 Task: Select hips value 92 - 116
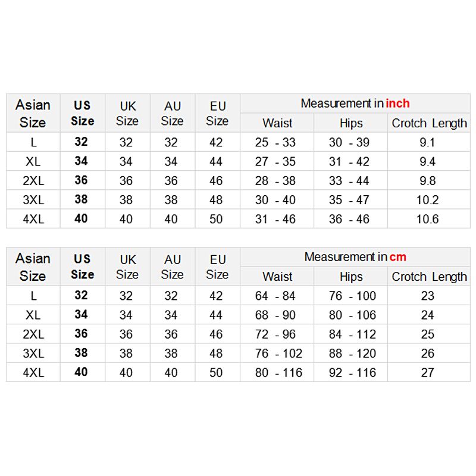(352, 372)
